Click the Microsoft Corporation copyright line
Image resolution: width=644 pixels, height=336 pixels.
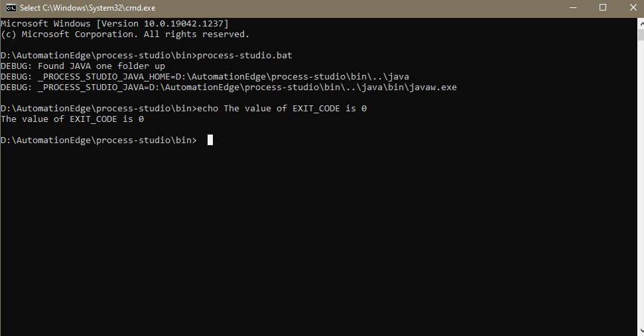click(125, 34)
